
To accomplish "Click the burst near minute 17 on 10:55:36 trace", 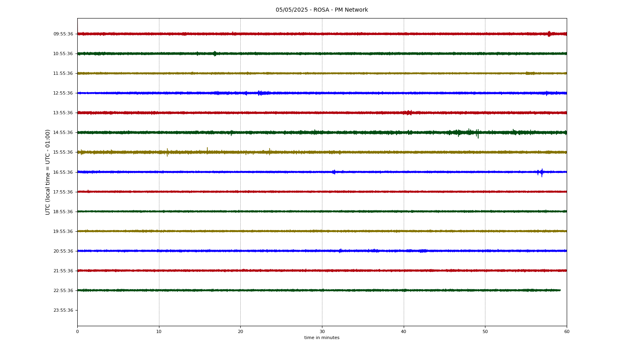I will click(215, 53).
